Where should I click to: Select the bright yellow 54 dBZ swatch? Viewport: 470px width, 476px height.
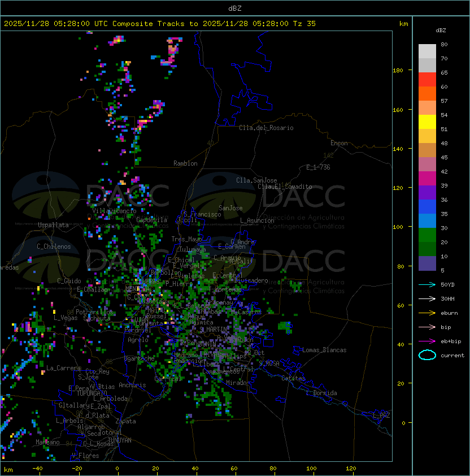[427, 122]
